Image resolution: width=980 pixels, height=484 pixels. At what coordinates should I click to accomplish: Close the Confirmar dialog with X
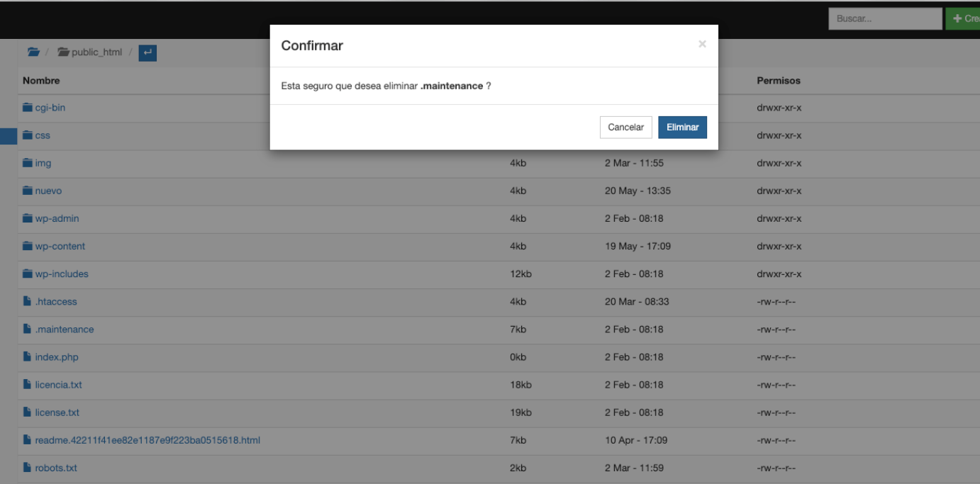pyautogui.click(x=702, y=45)
